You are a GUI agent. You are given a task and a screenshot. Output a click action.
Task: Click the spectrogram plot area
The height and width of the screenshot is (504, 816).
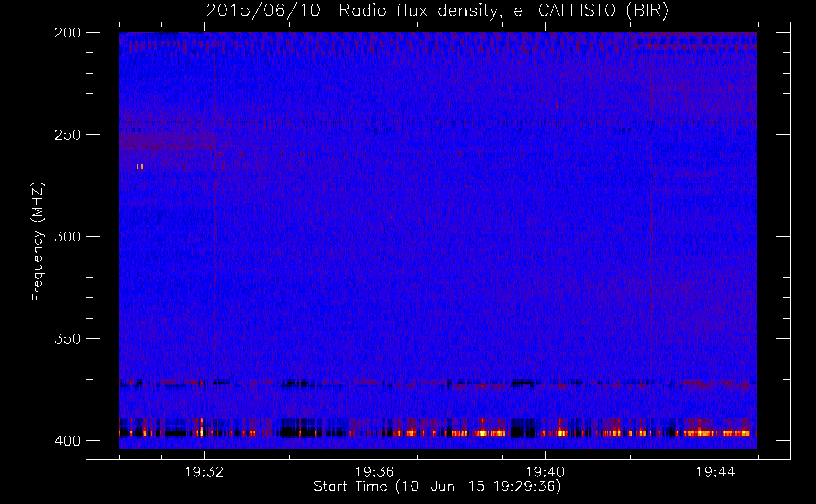(438, 240)
